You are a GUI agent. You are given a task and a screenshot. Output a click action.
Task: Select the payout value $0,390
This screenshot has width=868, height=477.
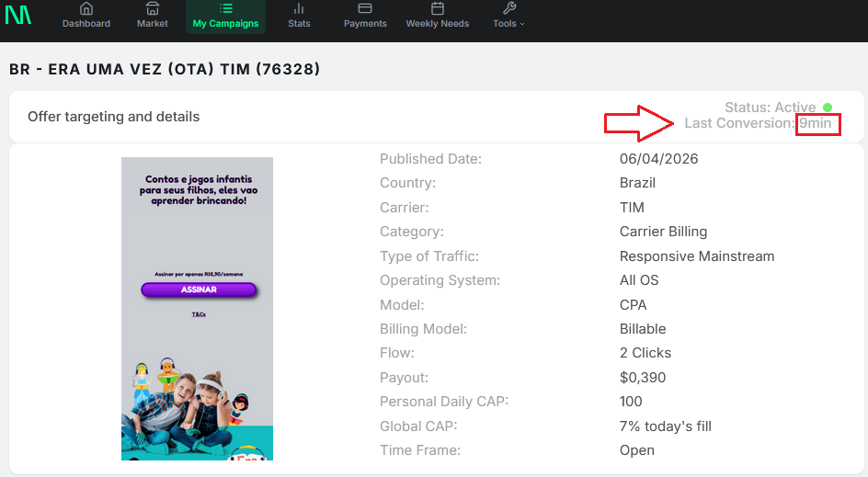click(643, 378)
